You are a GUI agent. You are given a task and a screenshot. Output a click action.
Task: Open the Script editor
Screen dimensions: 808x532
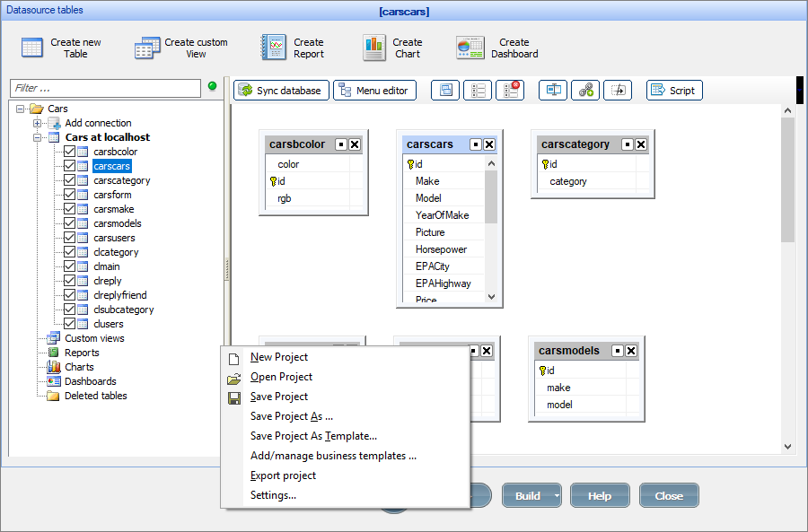pyautogui.click(x=674, y=90)
